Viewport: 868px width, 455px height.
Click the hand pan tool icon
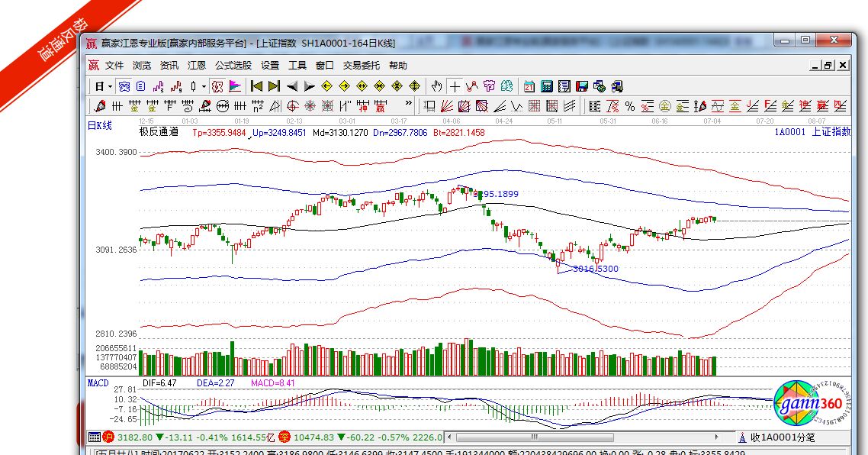[436, 86]
